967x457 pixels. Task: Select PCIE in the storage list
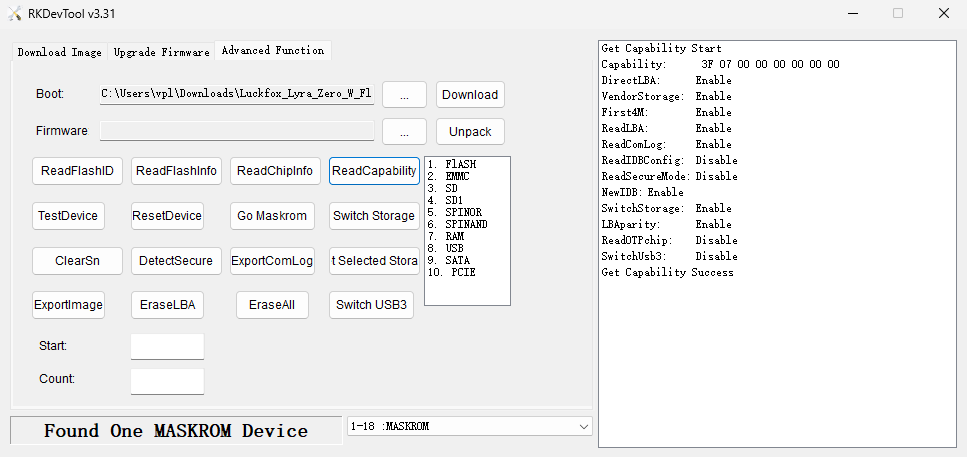click(451, 272)
